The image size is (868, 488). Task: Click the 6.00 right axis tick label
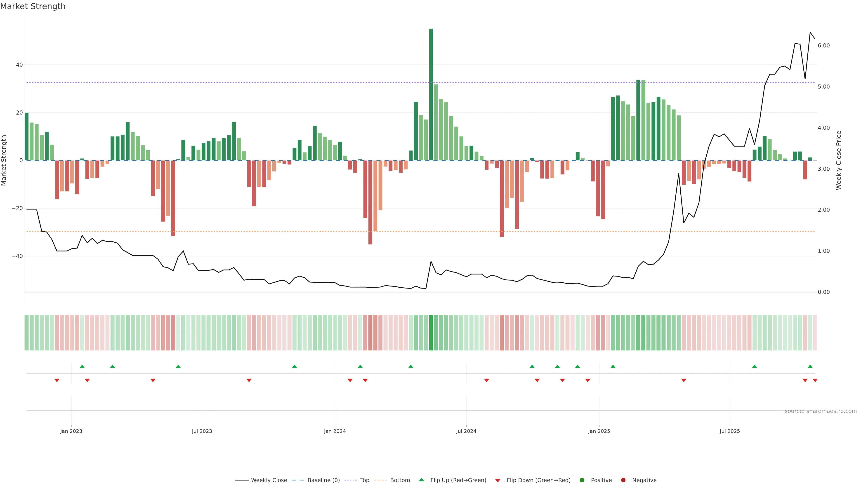[x=823, y=45]
